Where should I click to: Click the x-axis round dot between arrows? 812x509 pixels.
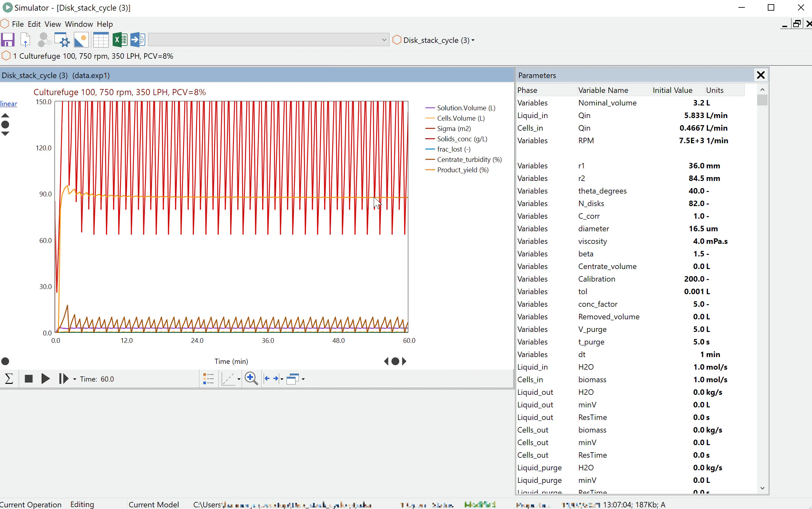click(395, 361)
